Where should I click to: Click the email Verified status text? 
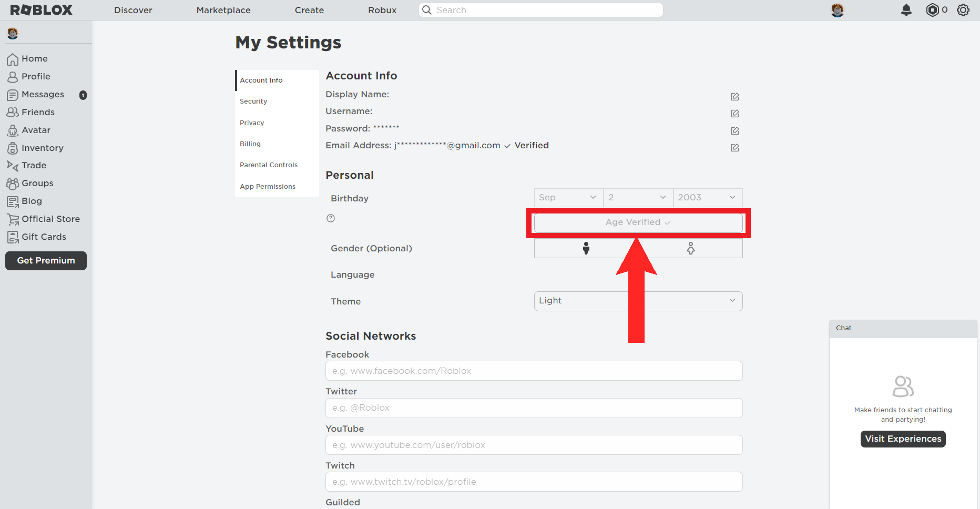[x=532, y=146]
